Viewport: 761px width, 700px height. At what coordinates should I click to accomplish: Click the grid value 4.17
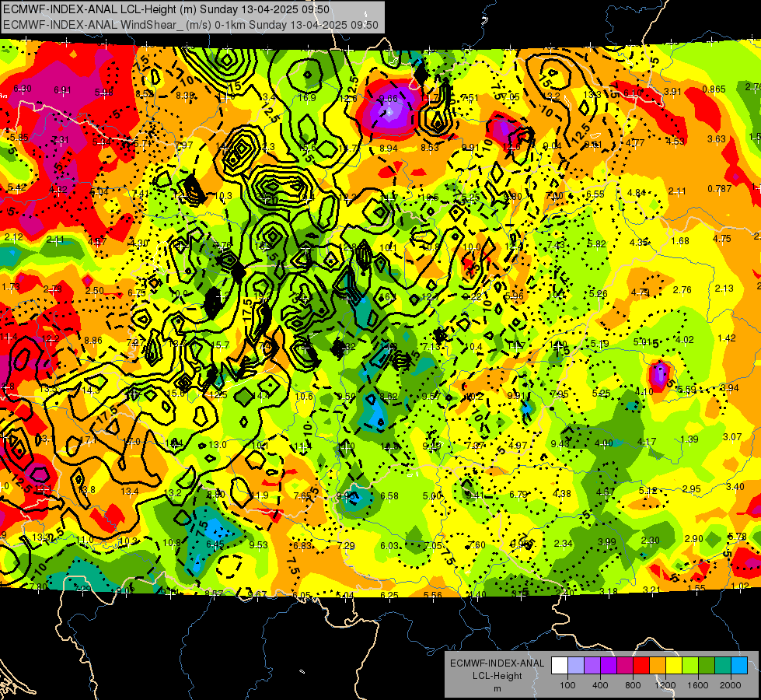[647, 442]
